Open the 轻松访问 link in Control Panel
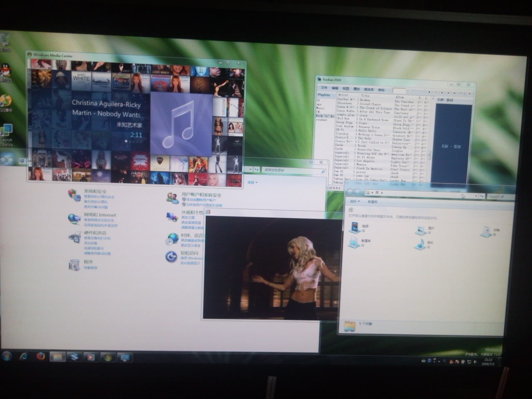 pyautogui.click(x=190, y=253)
